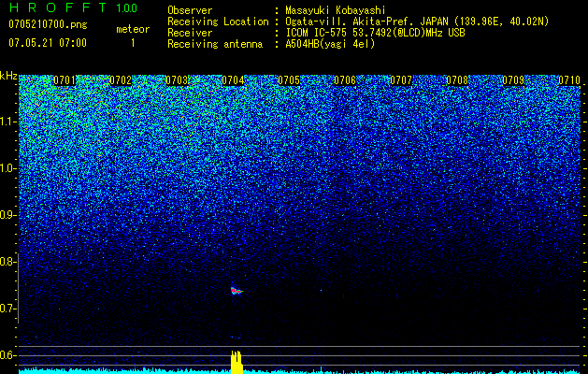Click the 0706 time marker

345,80
